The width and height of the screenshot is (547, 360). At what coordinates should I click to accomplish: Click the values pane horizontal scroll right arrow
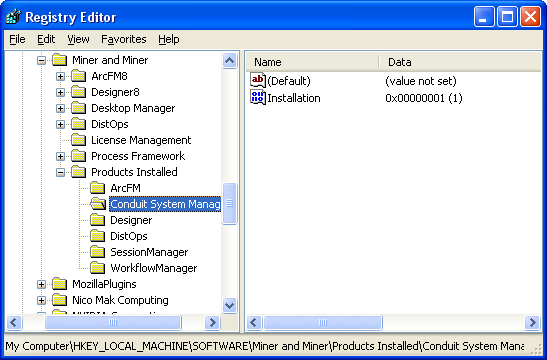coord(532,322)
